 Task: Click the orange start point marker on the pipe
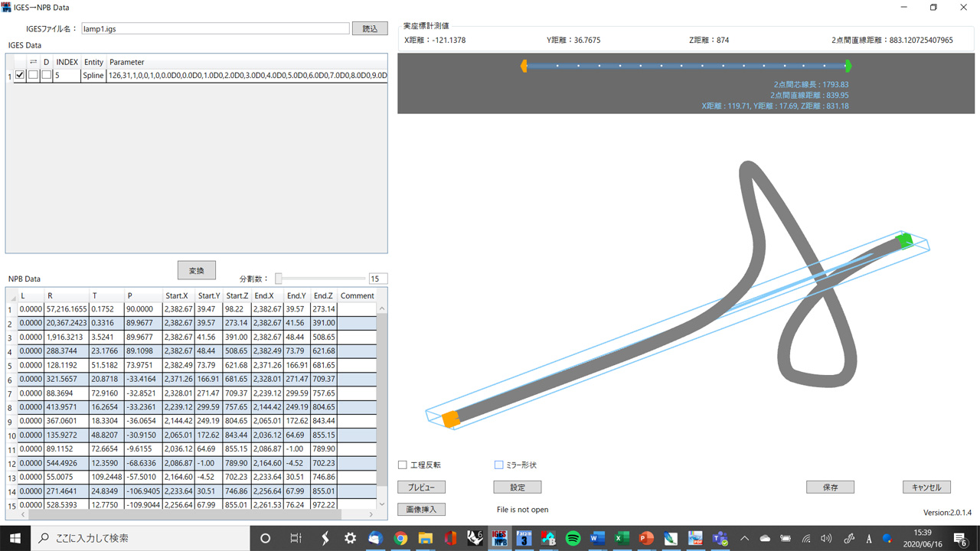[x=450, y=419]
